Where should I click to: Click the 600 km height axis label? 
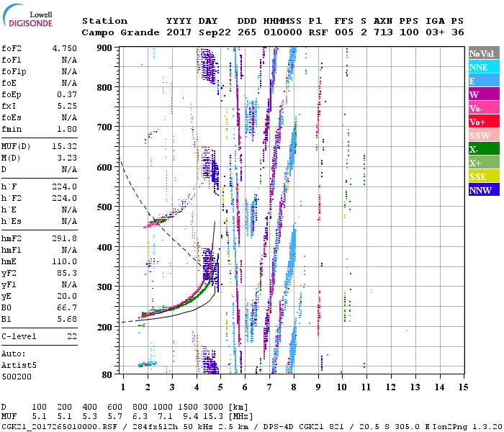(104, 168)
